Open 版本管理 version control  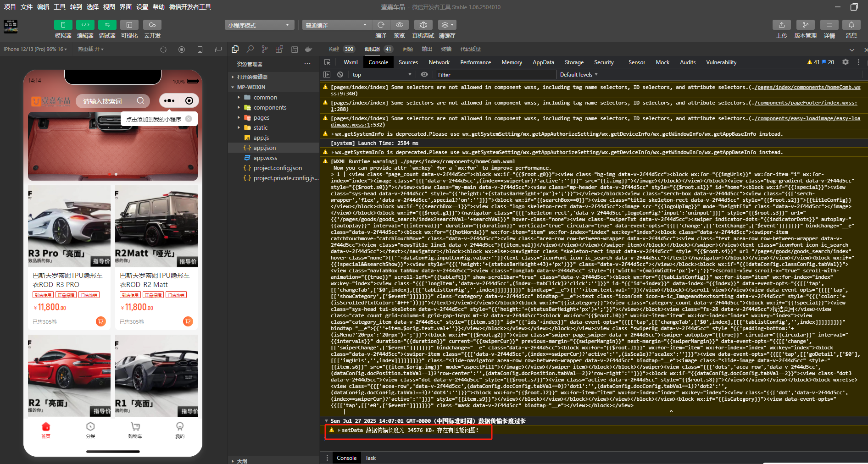(806, 25)
